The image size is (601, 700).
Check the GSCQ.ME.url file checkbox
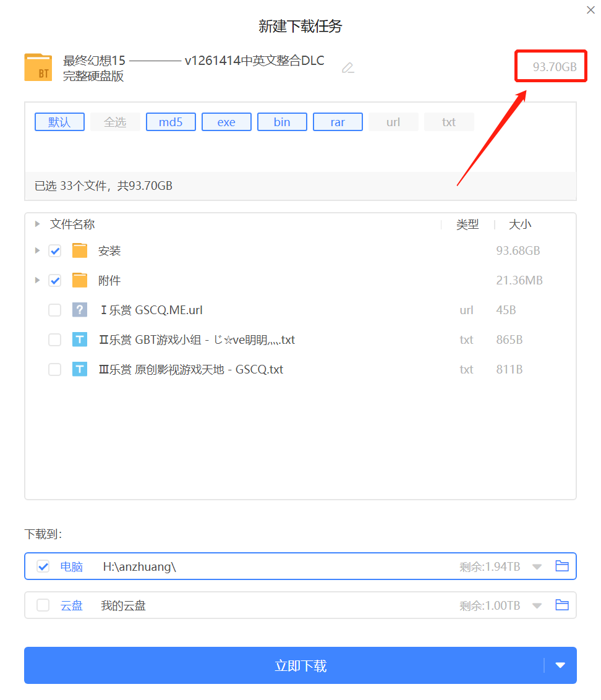click(x=55, y=310)
